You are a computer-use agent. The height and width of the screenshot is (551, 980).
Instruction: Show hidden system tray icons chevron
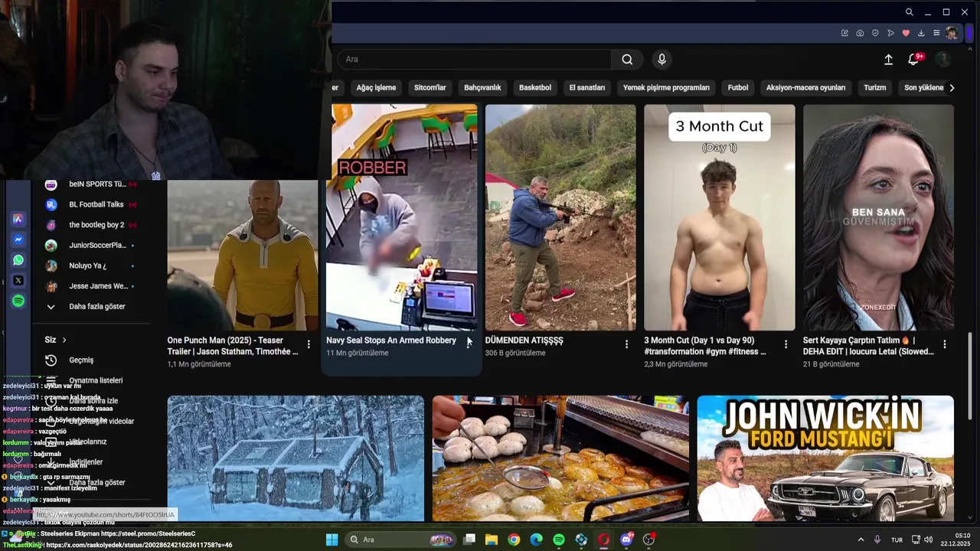[861, 540]
